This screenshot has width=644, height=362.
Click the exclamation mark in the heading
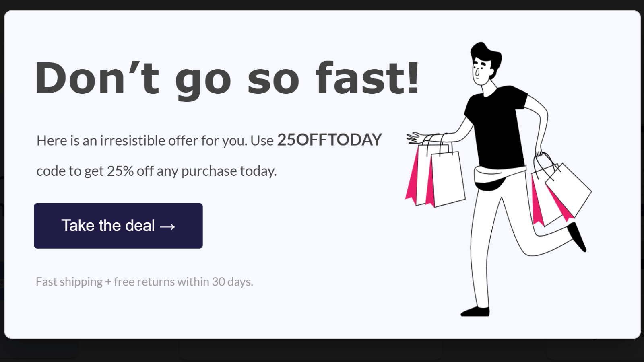click(413, 78)
